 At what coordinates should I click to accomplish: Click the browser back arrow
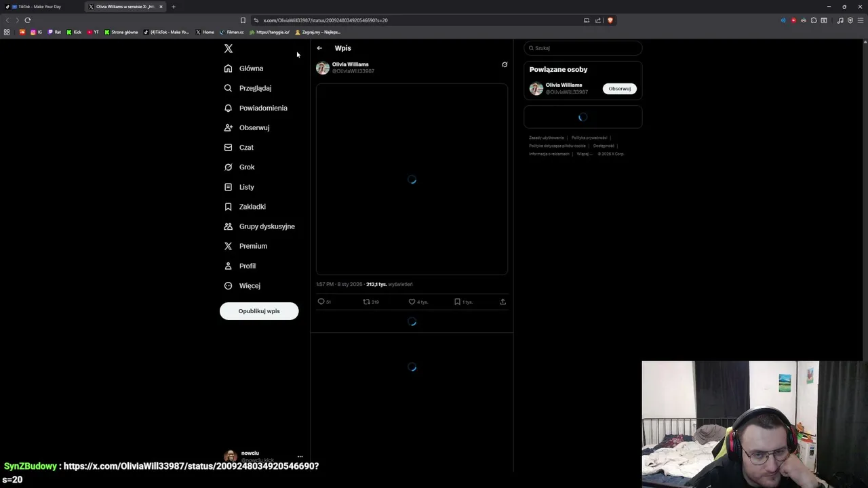coord(7,20)
